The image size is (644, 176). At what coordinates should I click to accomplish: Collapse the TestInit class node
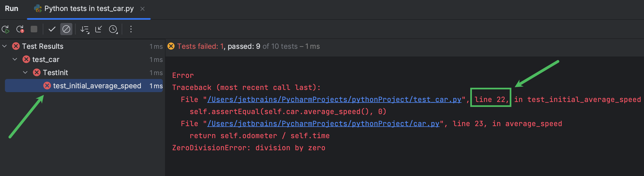click(x=25, y=73)
